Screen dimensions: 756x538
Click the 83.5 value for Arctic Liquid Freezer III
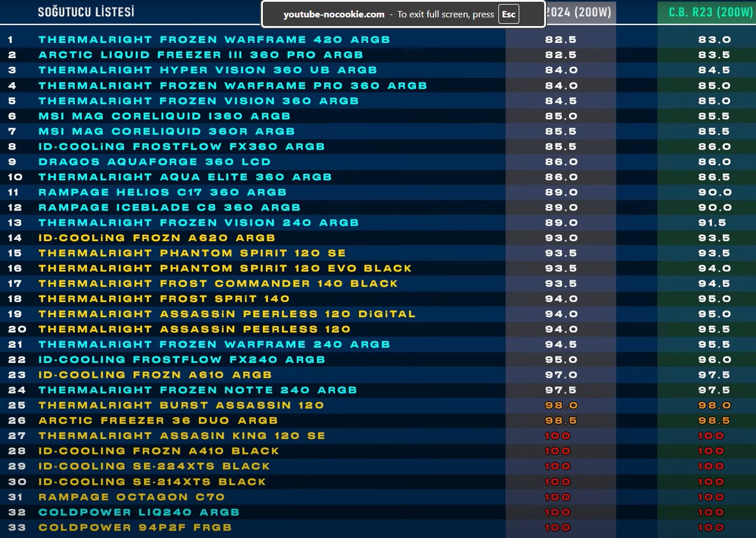coord(714,55)
